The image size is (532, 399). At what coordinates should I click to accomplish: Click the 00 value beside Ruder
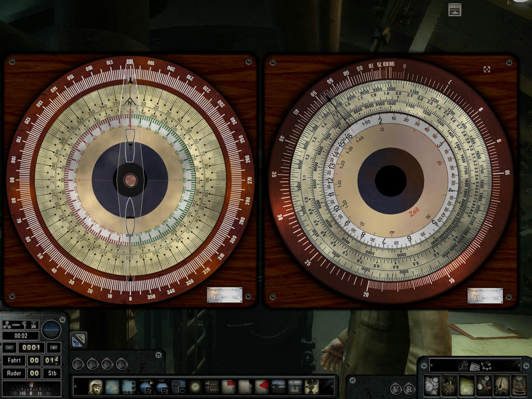[x=34, y=373]
